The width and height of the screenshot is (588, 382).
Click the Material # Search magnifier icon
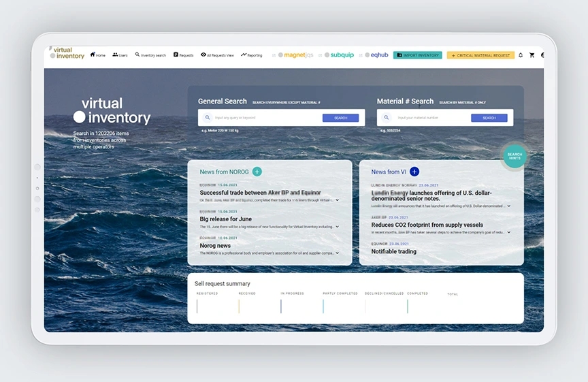tap(387, 117)
